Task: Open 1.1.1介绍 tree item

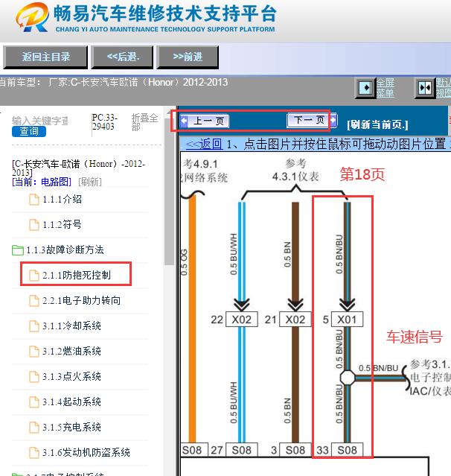Action: tap(62, 200)
